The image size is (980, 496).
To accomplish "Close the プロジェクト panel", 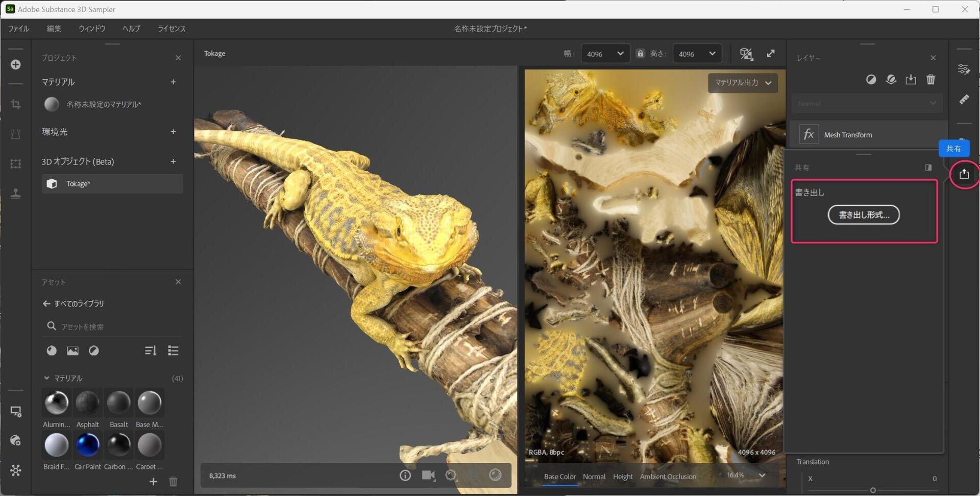I will [178, 58].
